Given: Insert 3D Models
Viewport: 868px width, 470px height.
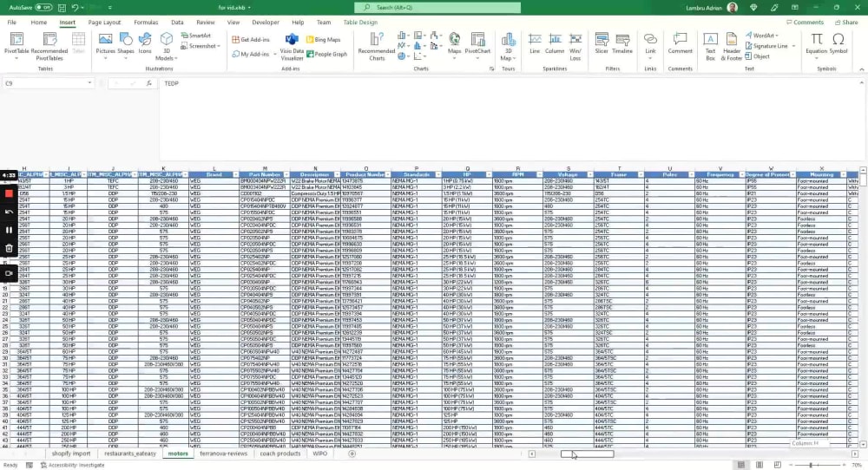Looking at the screenshot, I should tap(166, 47).
